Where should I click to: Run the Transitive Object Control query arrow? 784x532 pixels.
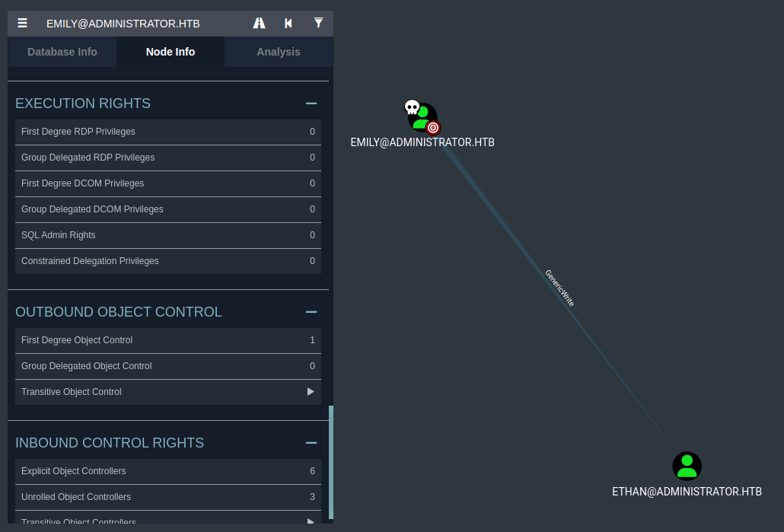click(x=311, y=392)
